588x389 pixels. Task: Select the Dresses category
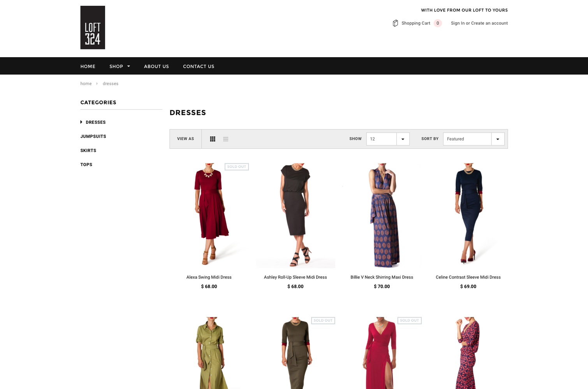point(96,122)
